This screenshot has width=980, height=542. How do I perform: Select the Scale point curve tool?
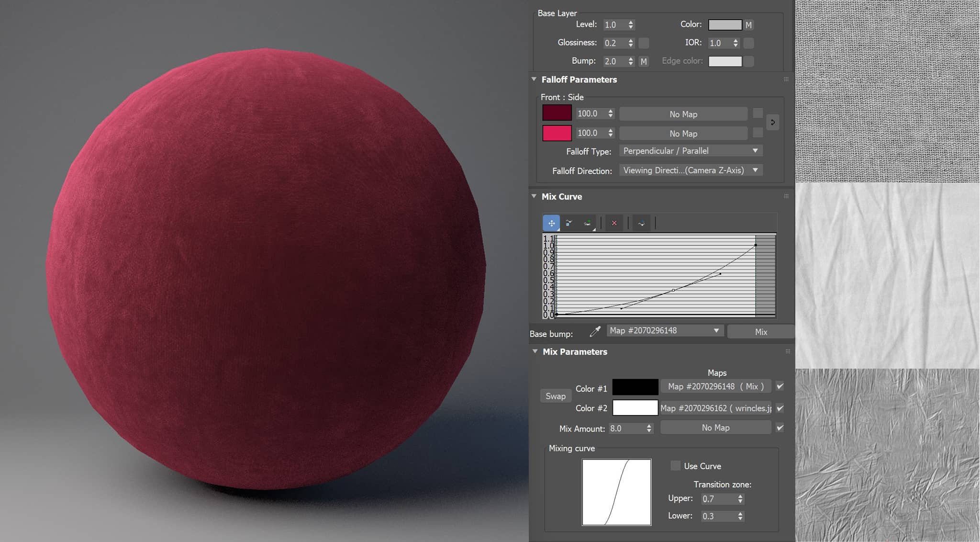569,223
